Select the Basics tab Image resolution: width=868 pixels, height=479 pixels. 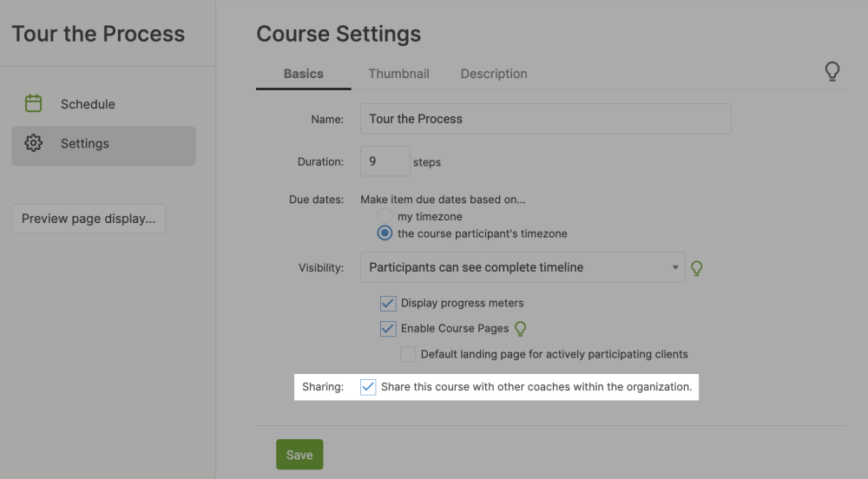(303, 74)
